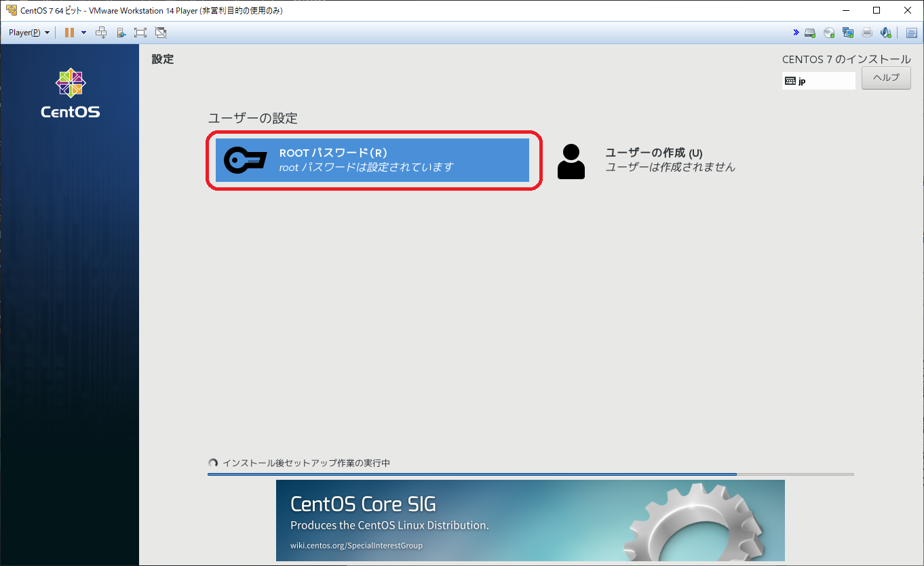Click the user silhouette icon

pyautogui.click(x=571, y=162)
